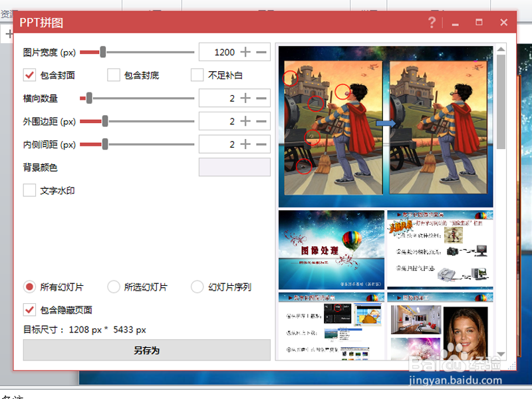Decrease 外围边距 with minus icon
532x399 pixels.
[x=261, y=121]
